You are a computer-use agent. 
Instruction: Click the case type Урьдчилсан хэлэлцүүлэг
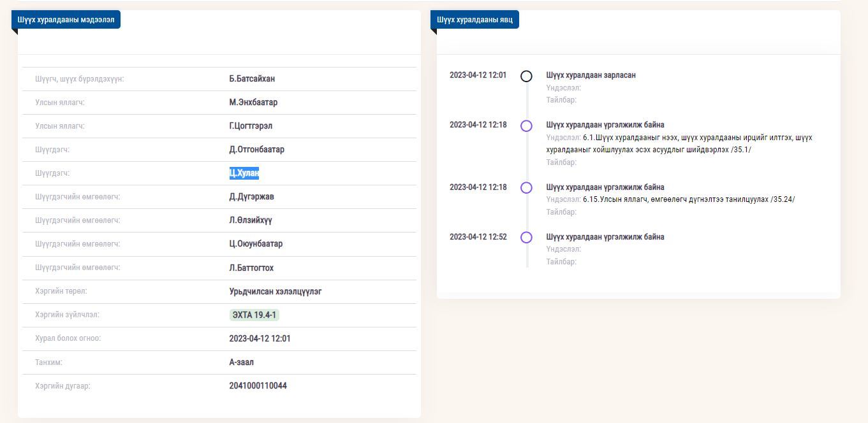[x=276, y=291]
